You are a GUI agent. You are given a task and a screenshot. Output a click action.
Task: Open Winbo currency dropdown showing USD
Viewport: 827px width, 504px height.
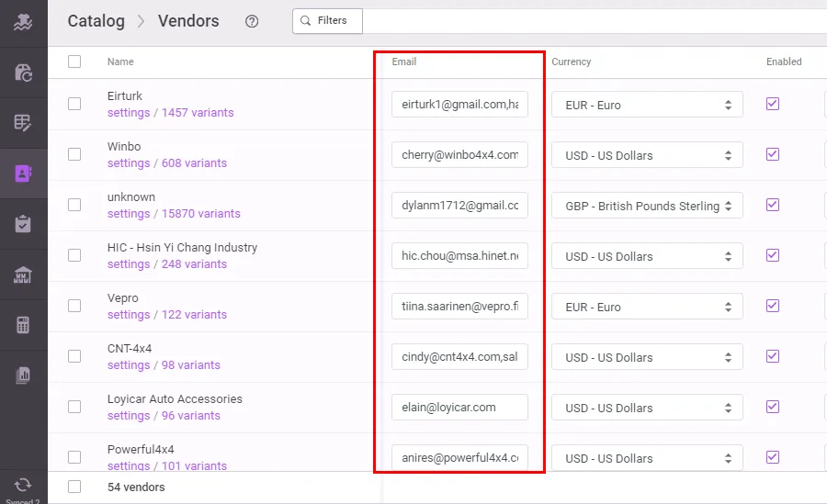point(647,155)
